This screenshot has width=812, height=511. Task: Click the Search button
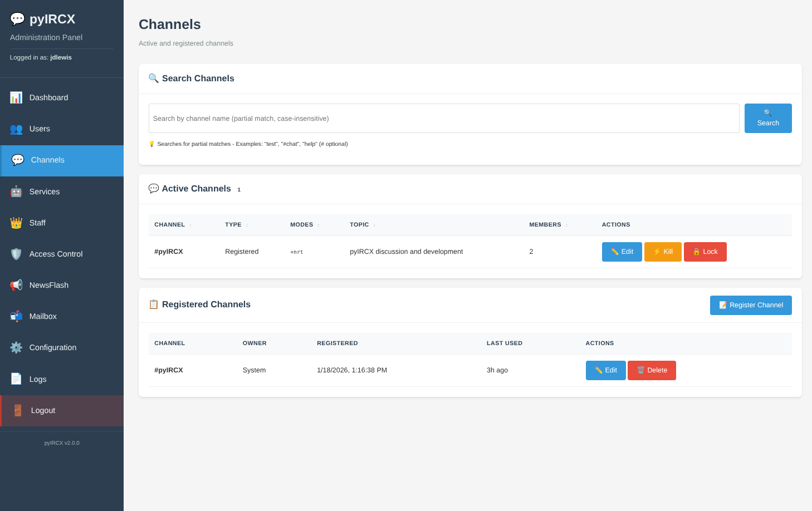point(767,118)
